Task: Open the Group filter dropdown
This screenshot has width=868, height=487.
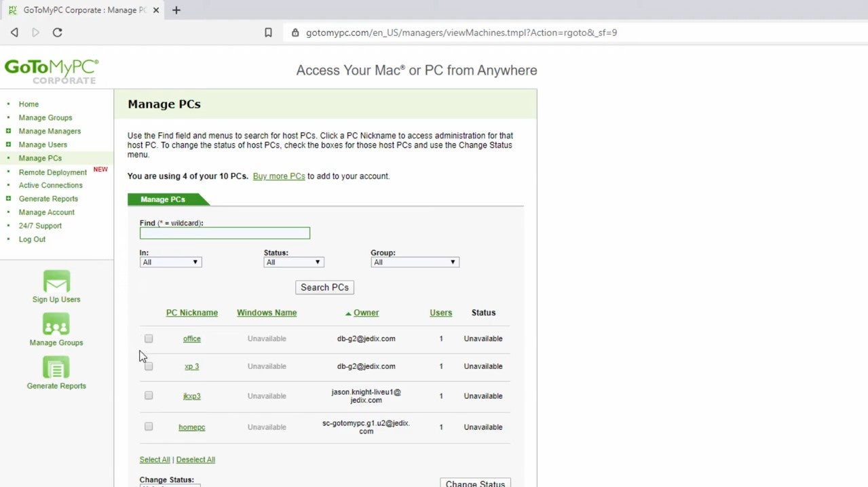Action: (x=415, y=262)
